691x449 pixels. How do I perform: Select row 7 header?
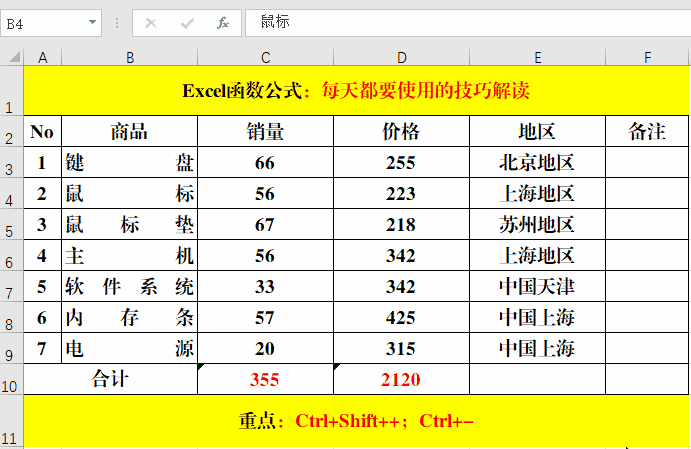click(11, 286)
